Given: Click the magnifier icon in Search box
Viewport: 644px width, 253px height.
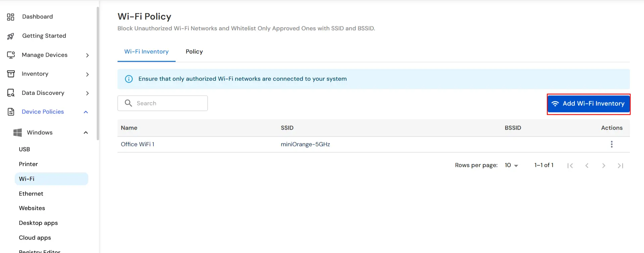Looking at the screenshot, I should coord(128,103).
